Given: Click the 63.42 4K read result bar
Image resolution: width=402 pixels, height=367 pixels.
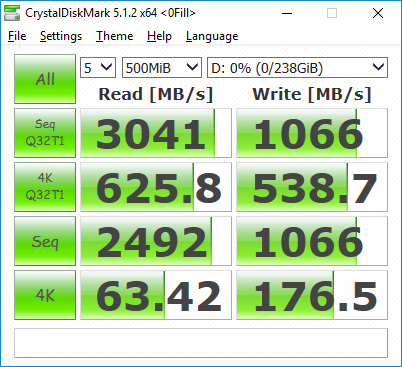Looking at the screenshot, I should coord(156,295).
